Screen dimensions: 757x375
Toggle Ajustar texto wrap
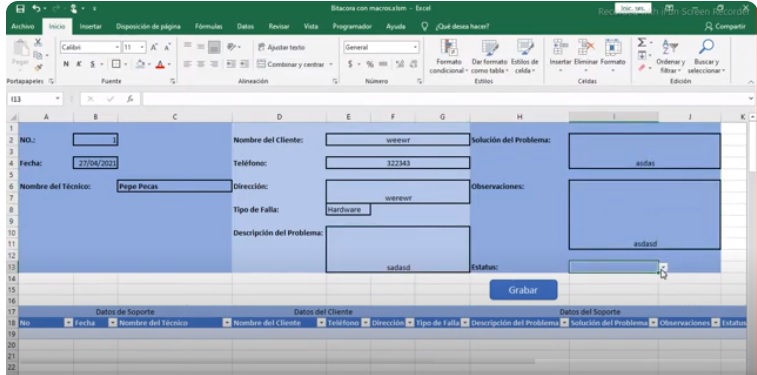pyautogui.click(x=282, y=47)
